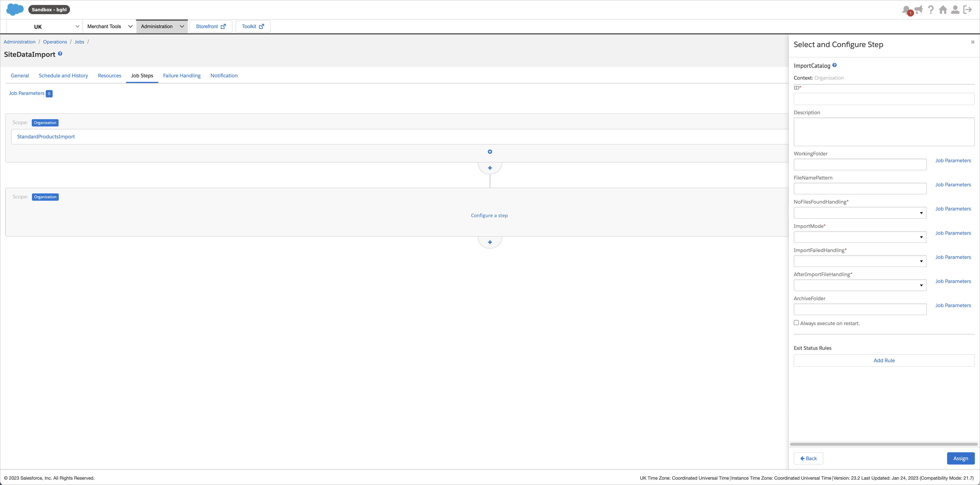Open the AfterImportFileHandling dropdown
This screenshot has height=485, width=980.
(x=860, y=285)
